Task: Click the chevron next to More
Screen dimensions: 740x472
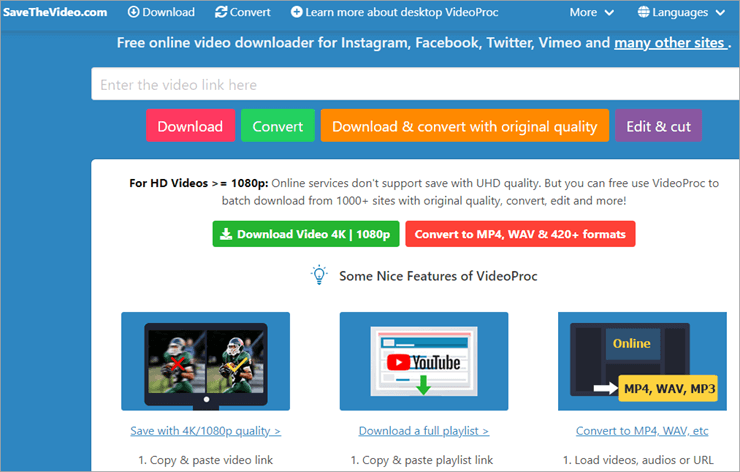Action: tap(609, 13)
